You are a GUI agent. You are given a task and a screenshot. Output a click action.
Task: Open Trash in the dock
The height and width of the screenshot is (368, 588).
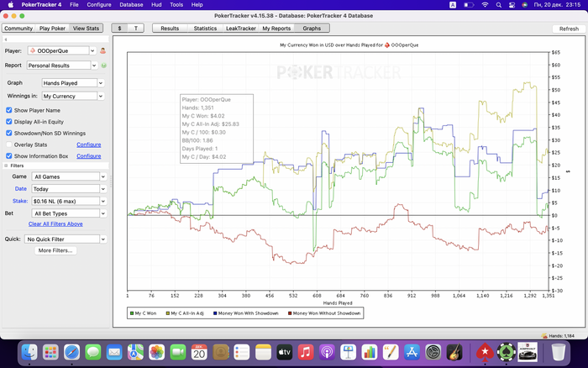(559, 352)
